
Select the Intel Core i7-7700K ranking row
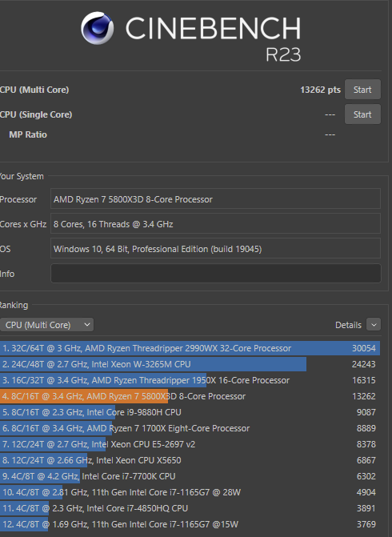pos(190,476)
